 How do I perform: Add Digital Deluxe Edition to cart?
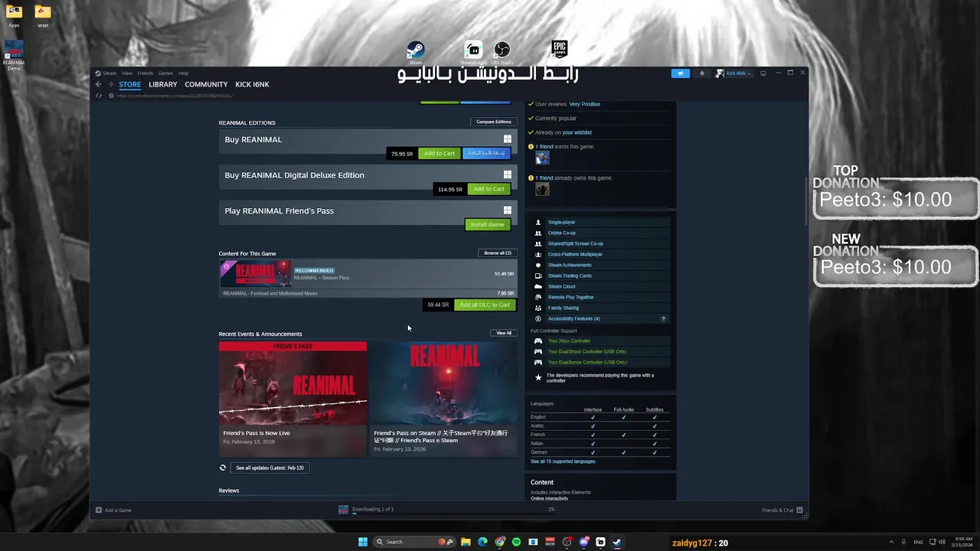click(x=488, y=189)
